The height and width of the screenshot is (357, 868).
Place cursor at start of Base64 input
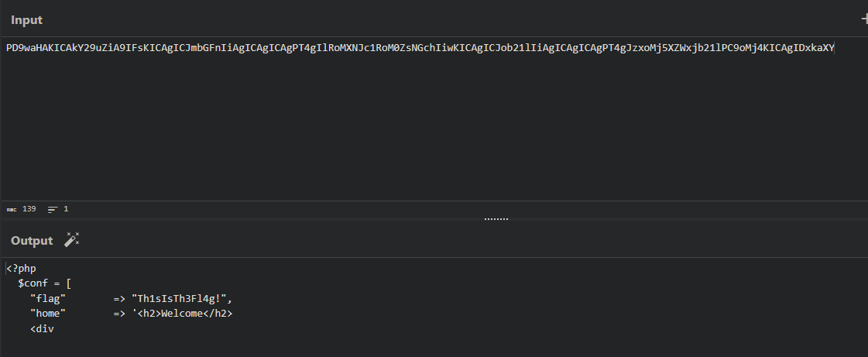coord(6,48)
